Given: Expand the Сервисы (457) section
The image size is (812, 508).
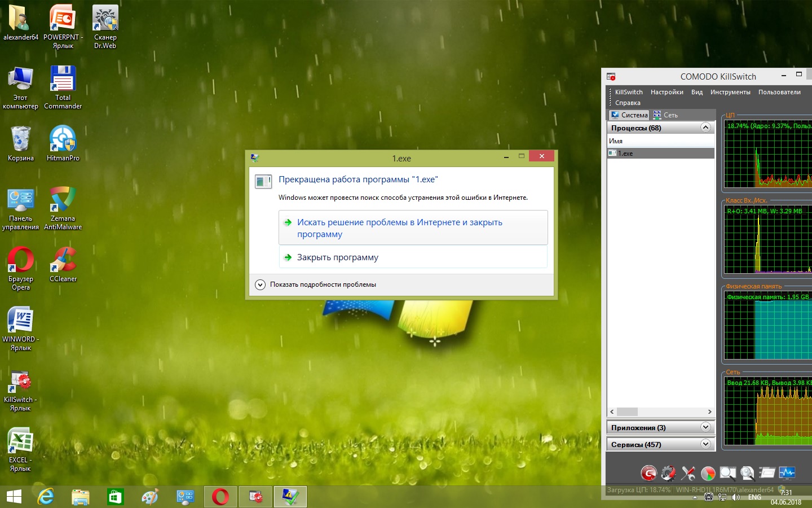Looking at the screenshot, I should 705,444.
